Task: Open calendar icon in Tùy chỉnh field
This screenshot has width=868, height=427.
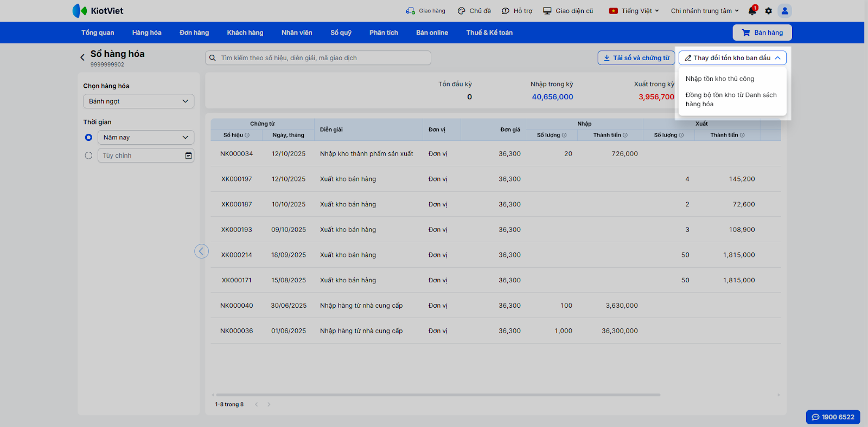Action: point(188,156)
